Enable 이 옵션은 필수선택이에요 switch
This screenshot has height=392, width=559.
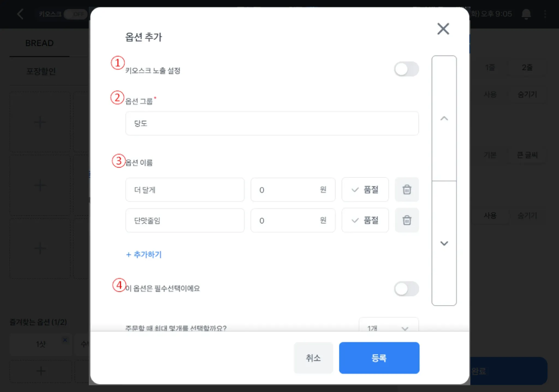[406, 289]
